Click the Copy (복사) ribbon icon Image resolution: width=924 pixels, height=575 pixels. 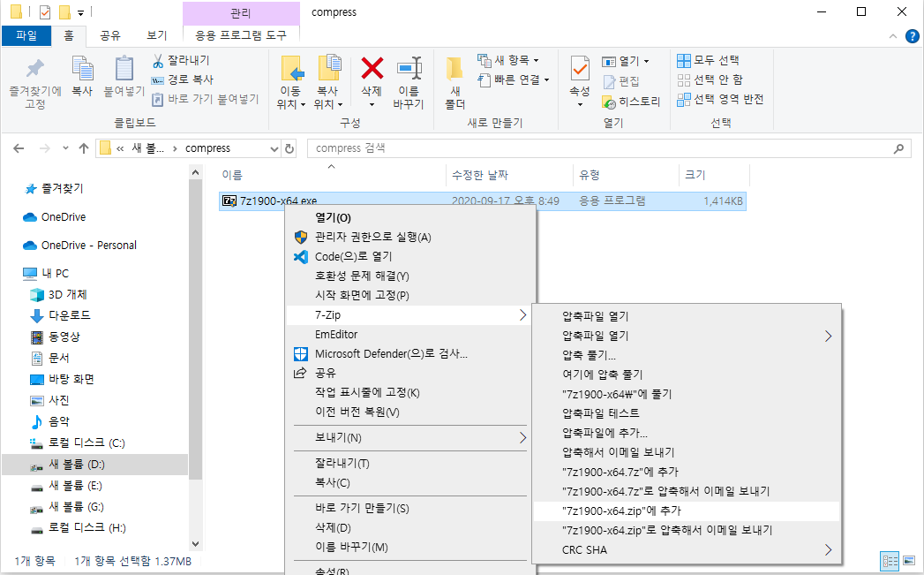point(82,69)
